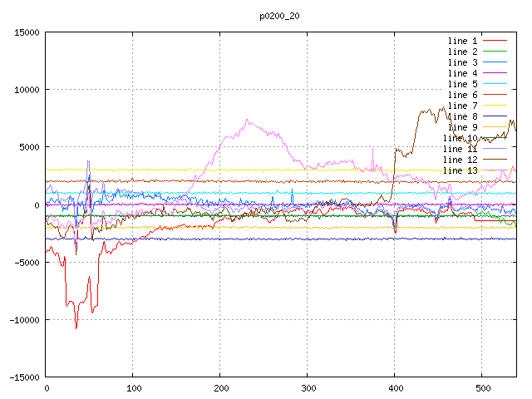Toggle the 'line 7' legend label
The image size is (532, 399).
click(x=462, y=106)
